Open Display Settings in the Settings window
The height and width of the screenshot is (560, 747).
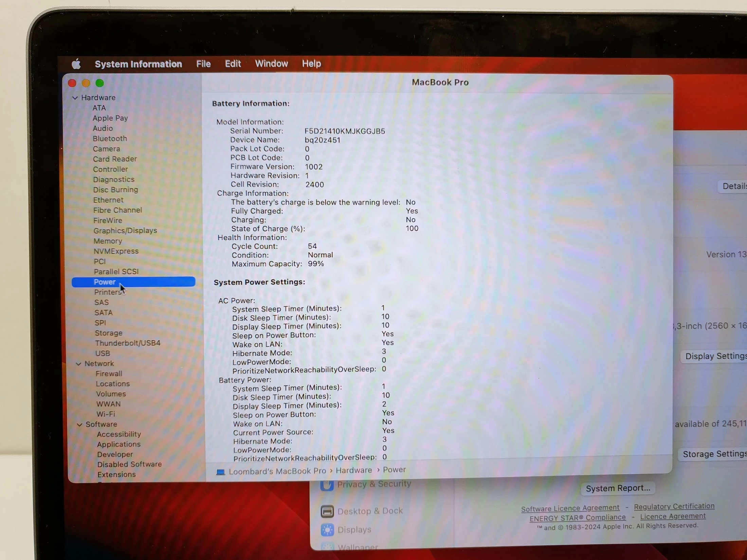pos(714,356)
